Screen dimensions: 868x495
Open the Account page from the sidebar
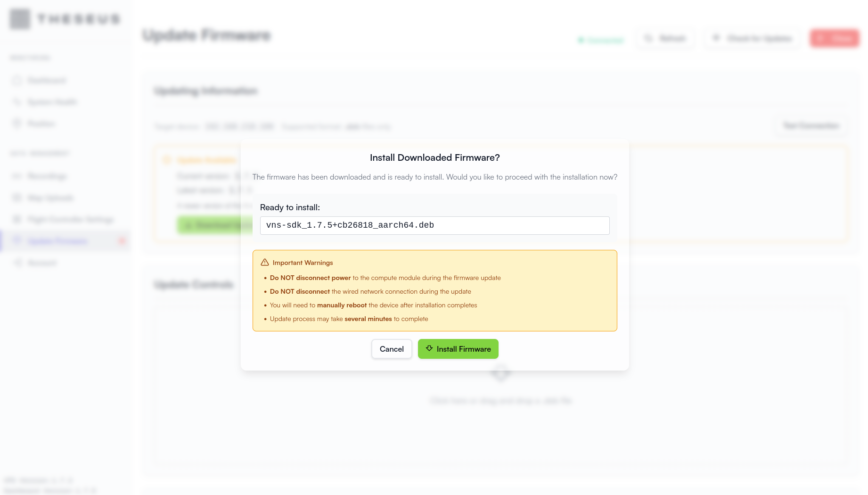(41, 263)
